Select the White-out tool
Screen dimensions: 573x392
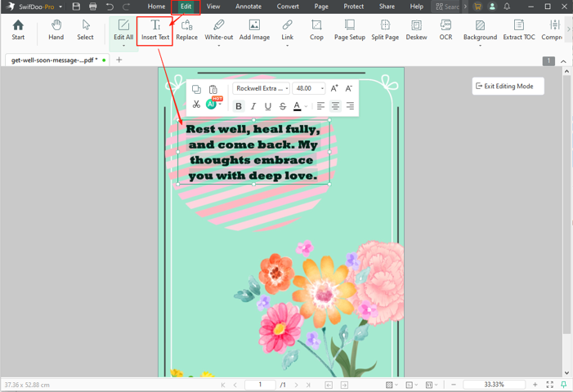[218, 30]
